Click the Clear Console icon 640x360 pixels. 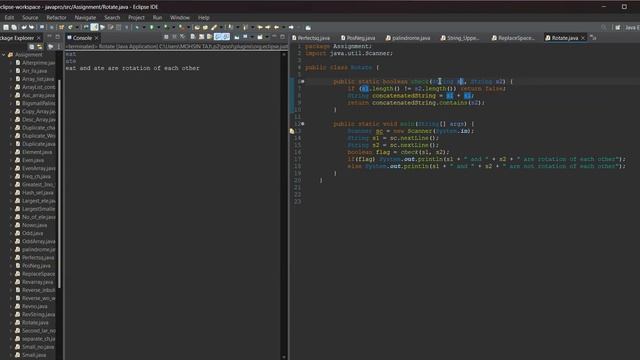[x=193, y=37]
